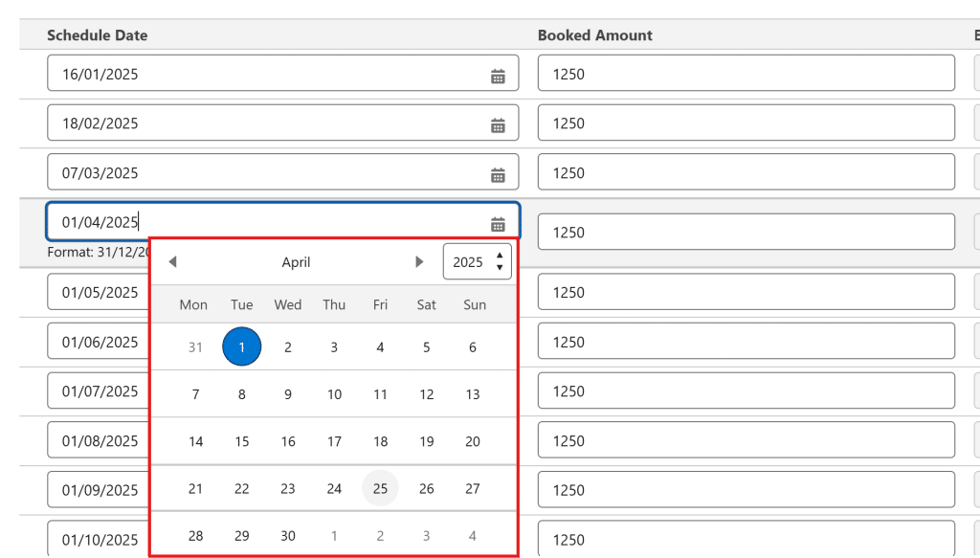The height and width of the screenshot is (558, 980).
Task: Select April 25 in the calendar
Action: pos(380,488)
